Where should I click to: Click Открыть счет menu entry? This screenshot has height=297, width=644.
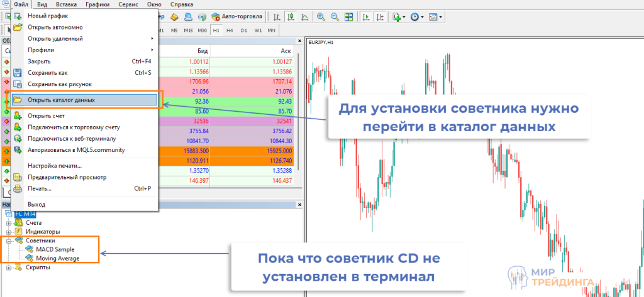point(46,116)
